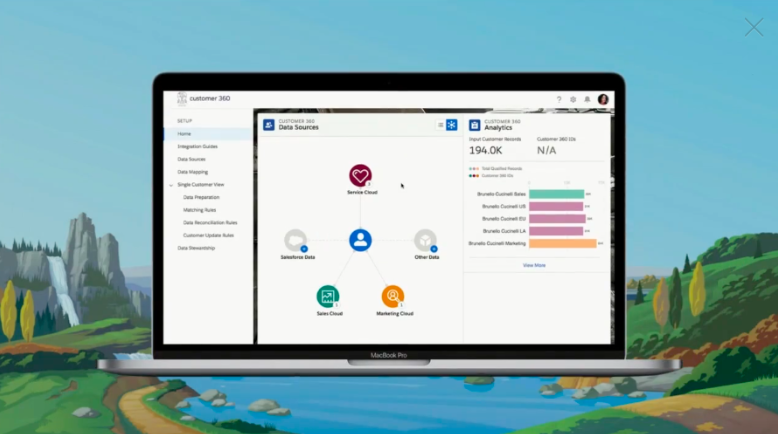Image resolution: width=778 pixels, height=434 pixels.
Task: Open the help question mark icon
Action: tap(559, 100)
